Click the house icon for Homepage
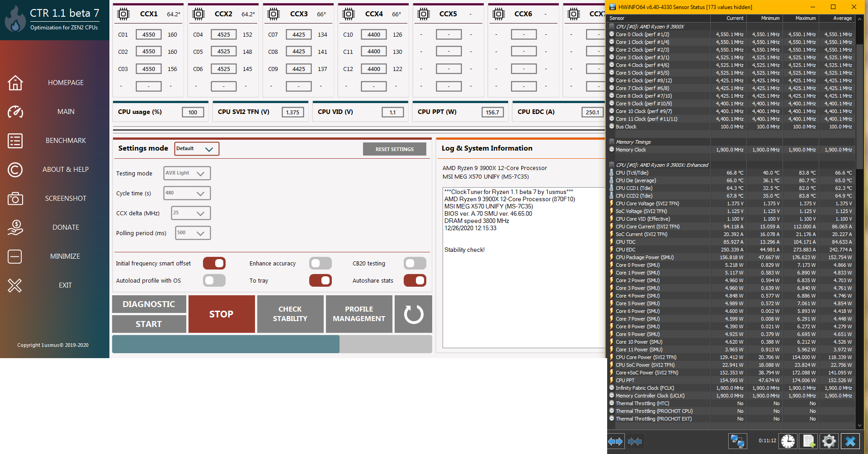Image resolution: width=868 pixels, height=454 pixels. click(x=15, y=83)
